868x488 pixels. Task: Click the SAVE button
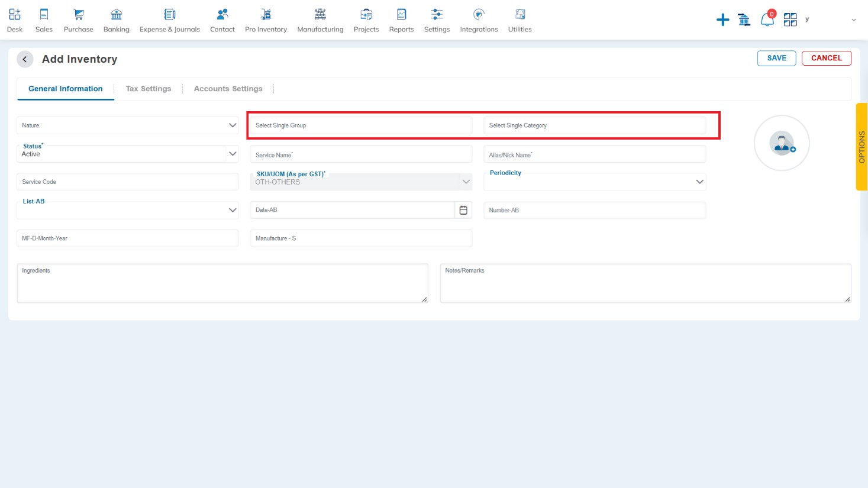(x=776, y=58)
